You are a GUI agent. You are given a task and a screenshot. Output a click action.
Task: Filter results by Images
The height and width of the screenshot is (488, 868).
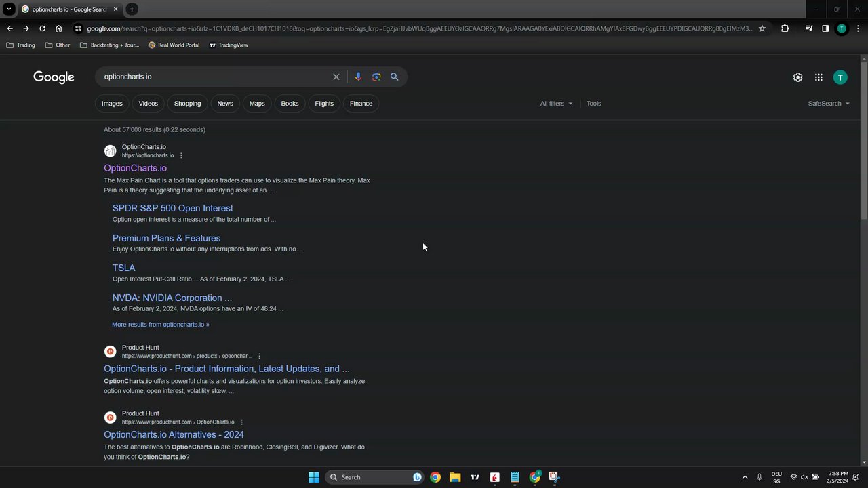tap(112, 104)
